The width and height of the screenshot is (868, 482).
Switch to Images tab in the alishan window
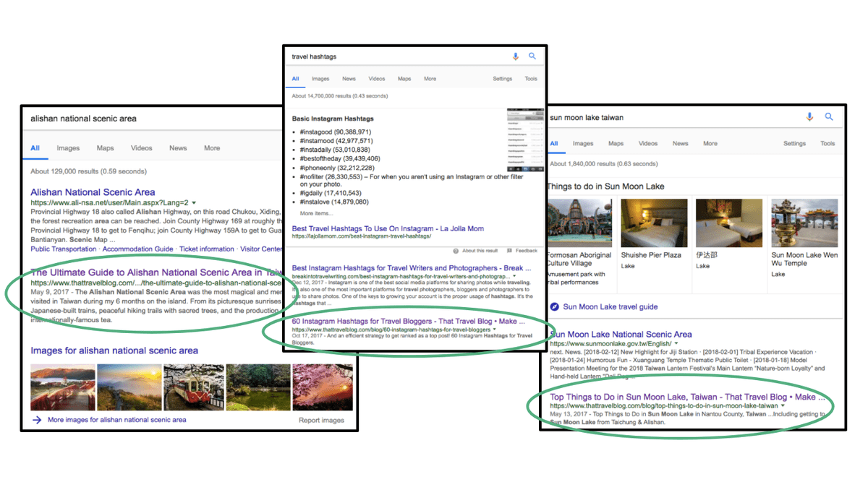68,148
